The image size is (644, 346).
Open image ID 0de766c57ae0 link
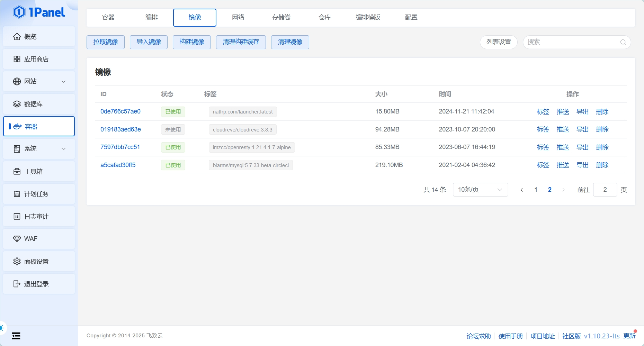tap(120, 111)
